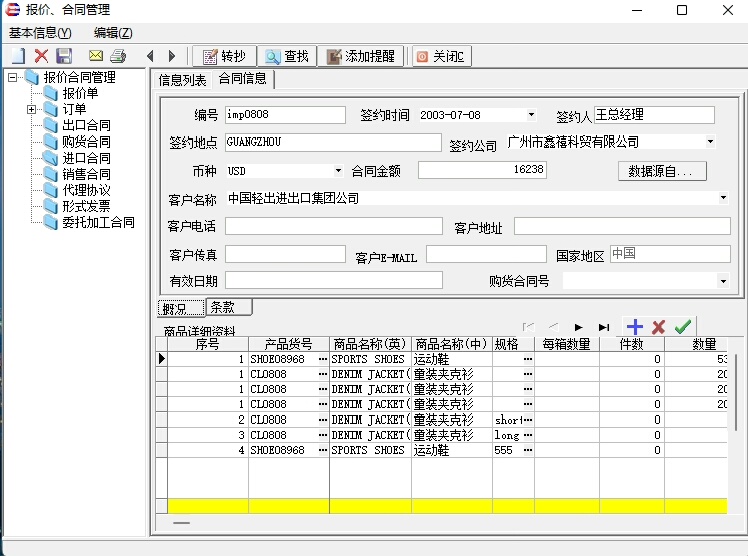Click the new document toolbar icon
This screenshot has height=556, width=748.
(x=17, y=56)
